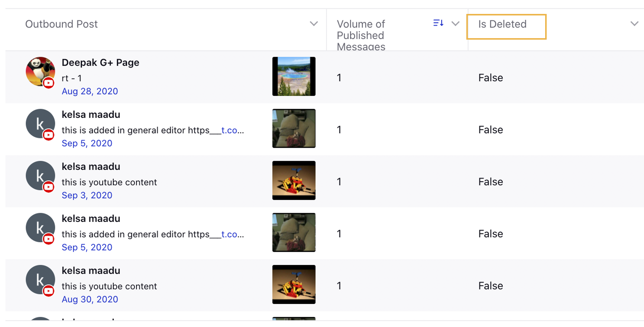644x327 pixels.
Task: Click the Deepak G+ Page account name
Action: pos(100,62)
